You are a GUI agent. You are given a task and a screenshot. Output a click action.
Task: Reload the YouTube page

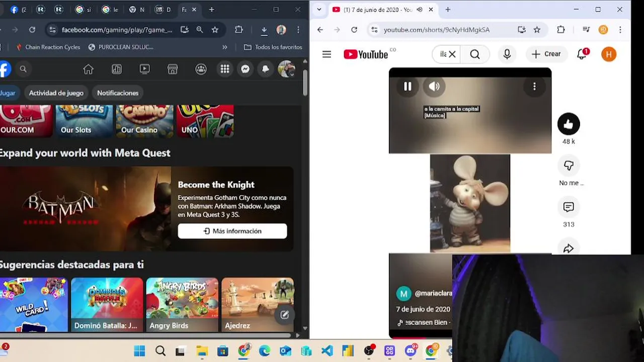(x=354, y=30)
